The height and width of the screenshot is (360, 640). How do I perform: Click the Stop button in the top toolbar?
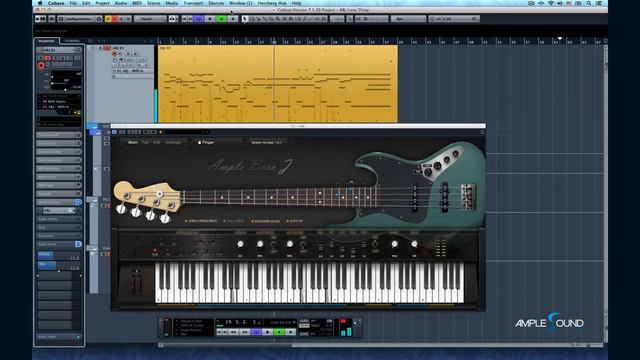tap(210, 19)
